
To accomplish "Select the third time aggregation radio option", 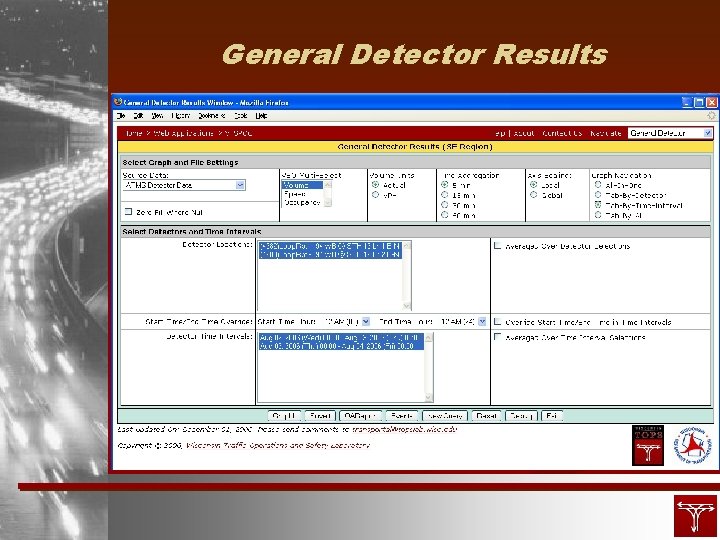I will click(444, 205).
